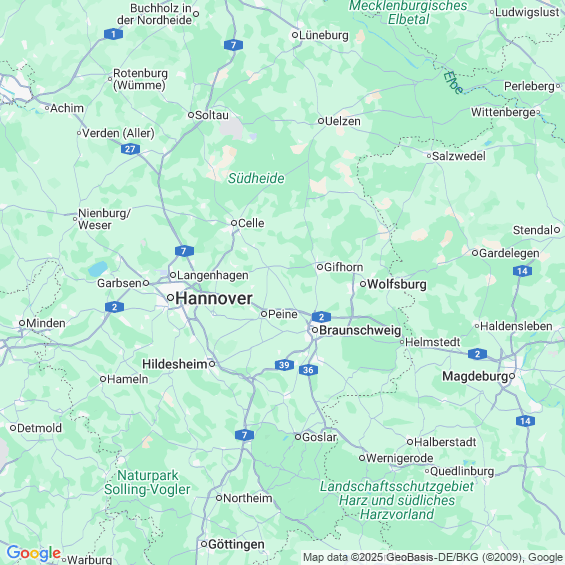The image size is (565, 565).
Task: Click the A7 shield north of Langenhagen
Action: coord(184,251)
